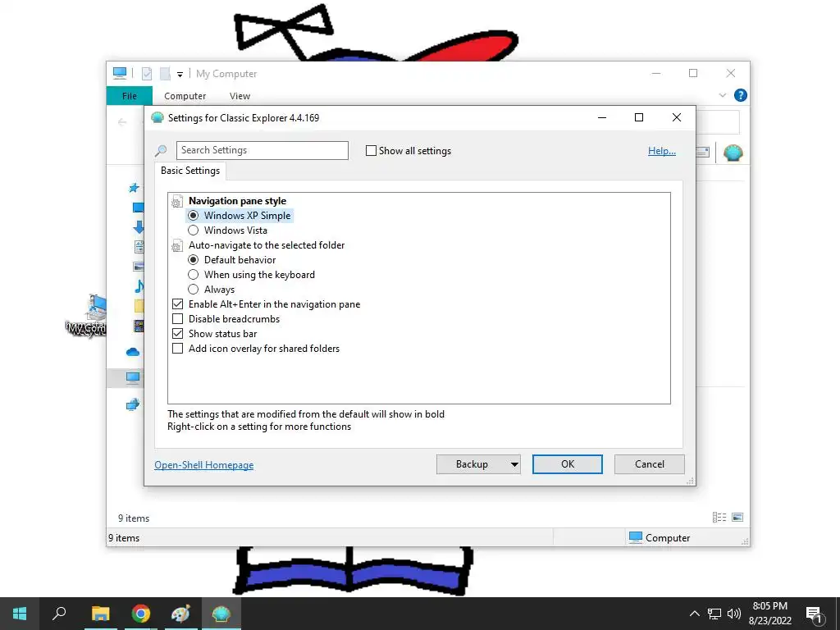Click the magnifier icon beside Search Settings
The image size is (840, 630).
pos(161,151)
